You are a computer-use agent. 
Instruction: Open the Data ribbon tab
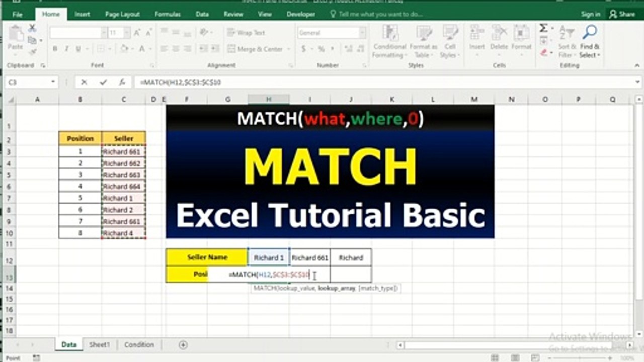pyautogui.click(x=202, y=14)
